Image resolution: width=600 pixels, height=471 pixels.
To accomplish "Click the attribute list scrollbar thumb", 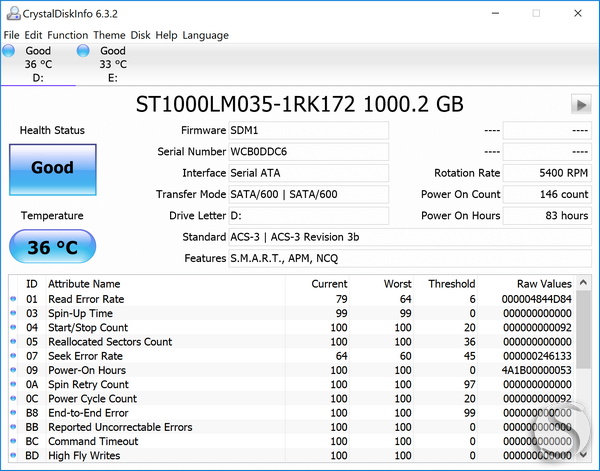I will [x=583, y=329].
